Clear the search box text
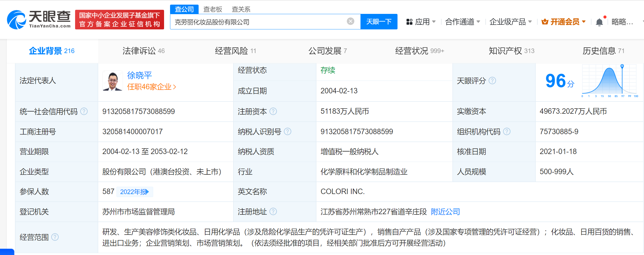 [x=350, y=21]
